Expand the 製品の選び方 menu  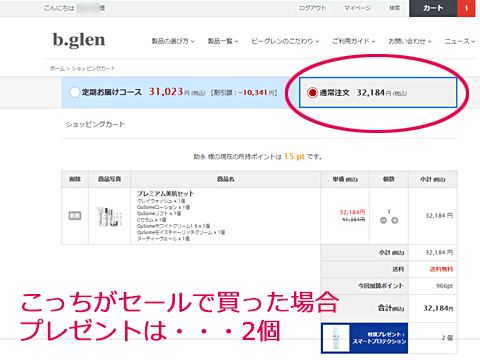[x=173, y=41]
